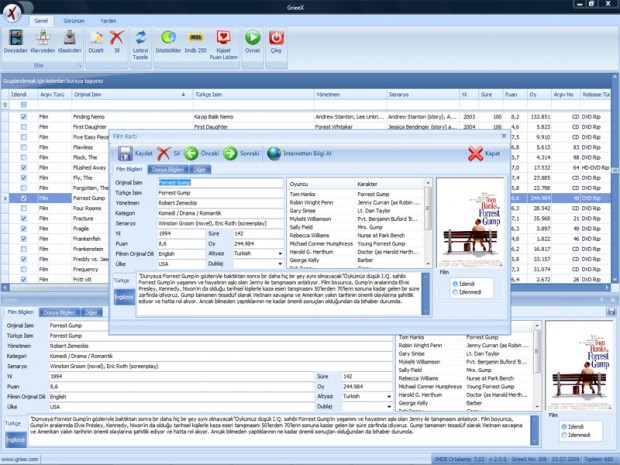Click the Dosyadan add-from-file icon
620x465 pixels.
16,38
